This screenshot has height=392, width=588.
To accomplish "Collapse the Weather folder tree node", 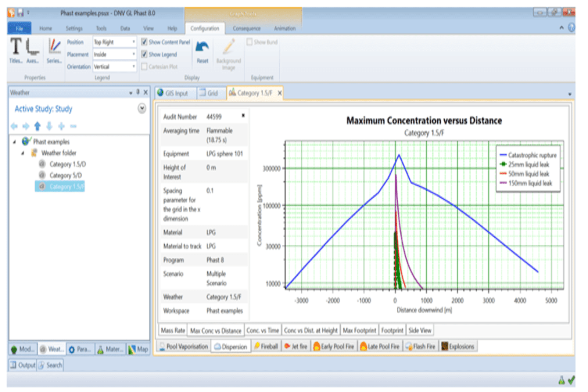I will click(x=23, y=153).
